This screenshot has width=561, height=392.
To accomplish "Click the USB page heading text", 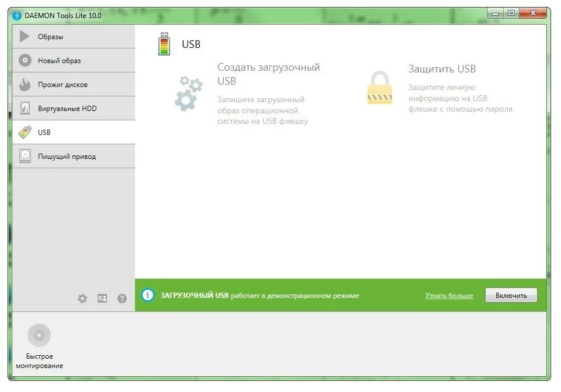I will click(191, 44).
